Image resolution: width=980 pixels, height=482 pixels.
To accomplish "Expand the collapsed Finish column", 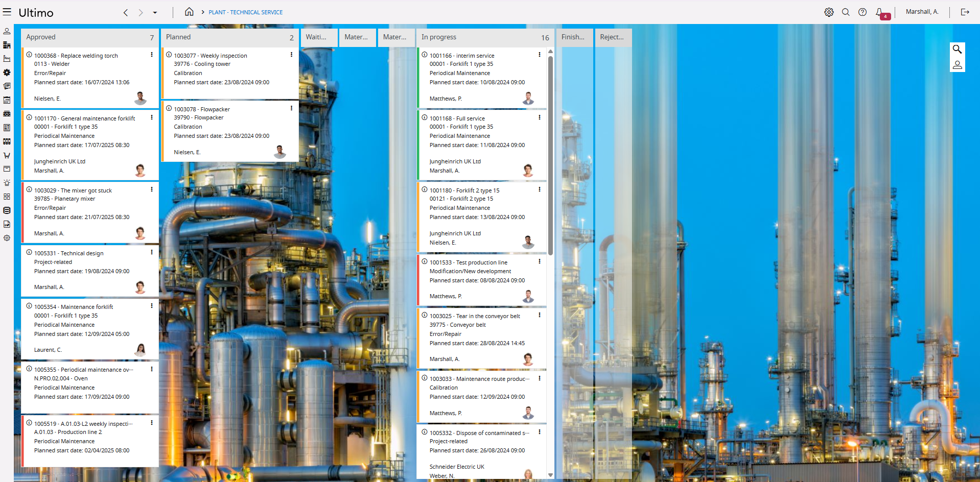I will click(574, 37).
